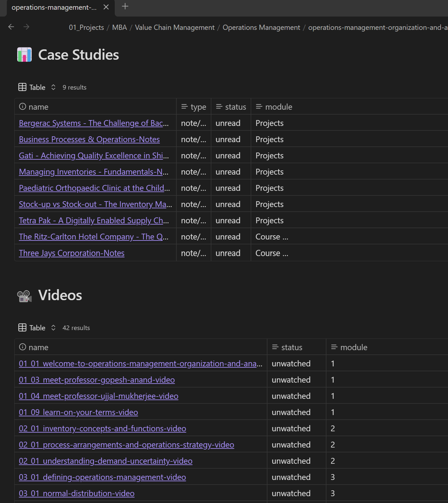The height and width of the screenshot is (503, 448).
Task: Open the Three Jays Corporation-Notes link
Action: tap(72, 253)
